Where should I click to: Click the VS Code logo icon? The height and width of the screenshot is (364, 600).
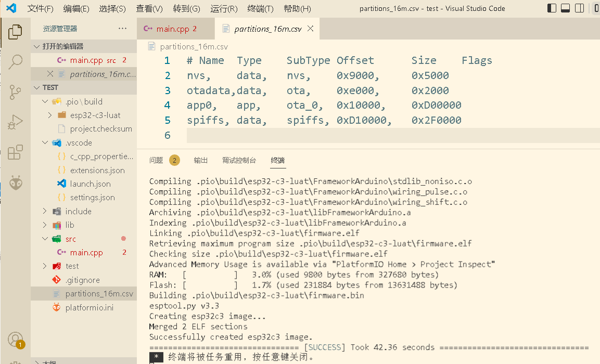tap(11, 8)
